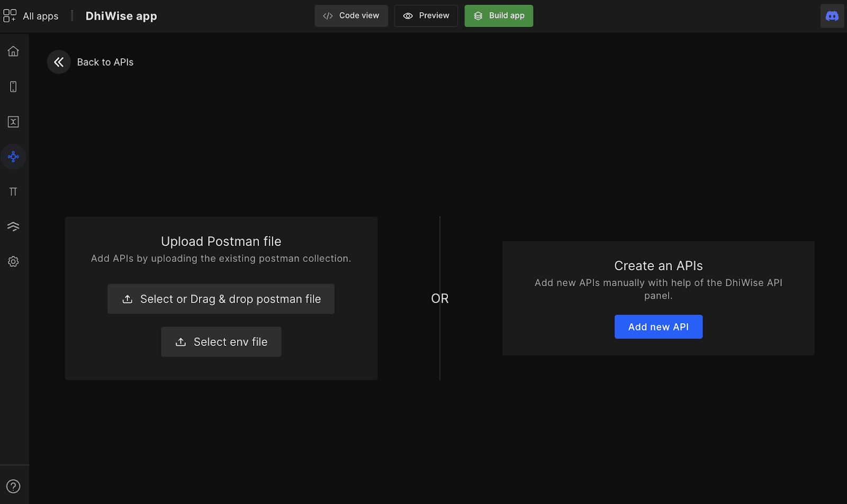Click the All apps grid icon
The image size is (847, 504).
pyautogui.click(x=10, y=15)
